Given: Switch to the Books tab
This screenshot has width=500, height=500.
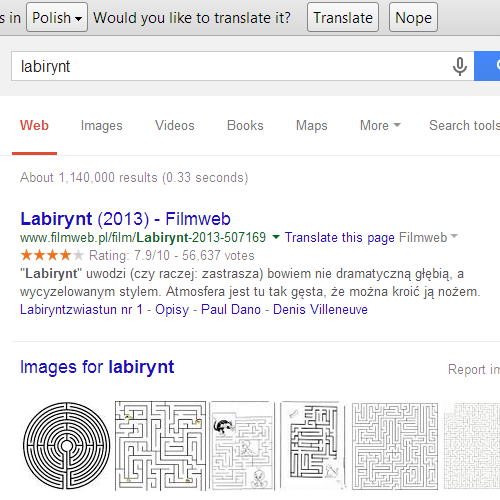Looking at the screenshot, I should [x=245, y=126].
